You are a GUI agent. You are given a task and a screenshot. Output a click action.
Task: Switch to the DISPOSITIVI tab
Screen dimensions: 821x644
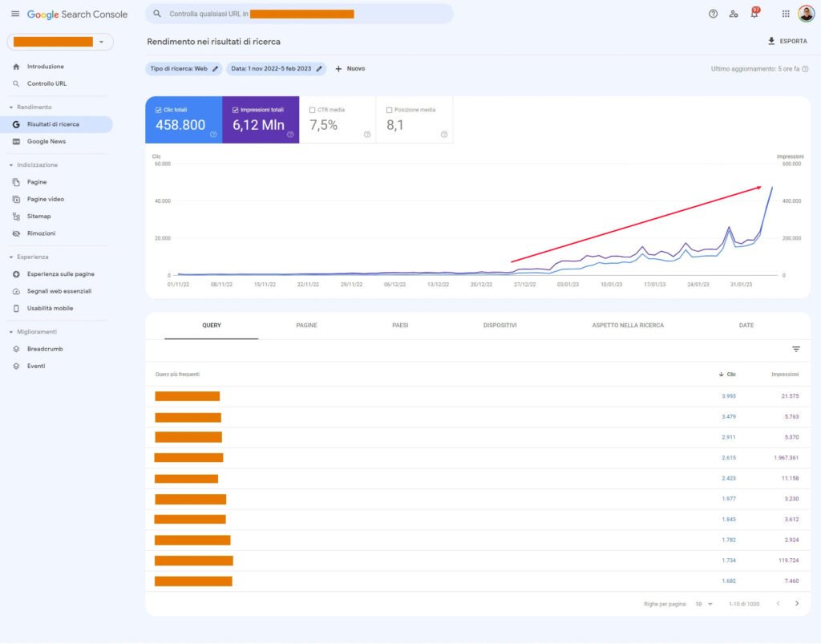(x=500, y=325)
